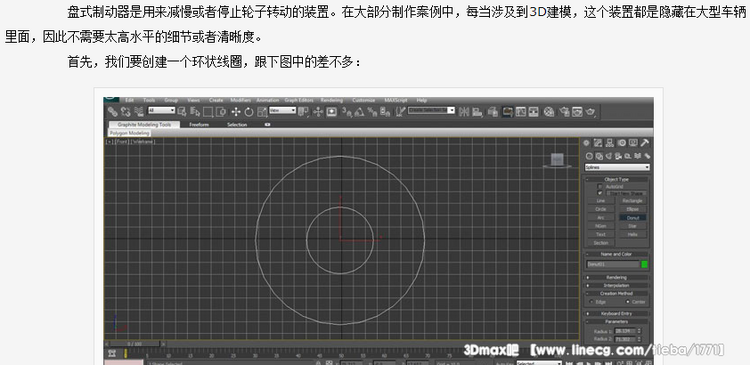This screenshot has width=750, height=365.
Task: Open the Material Editor icon
Action: (549, 112)
